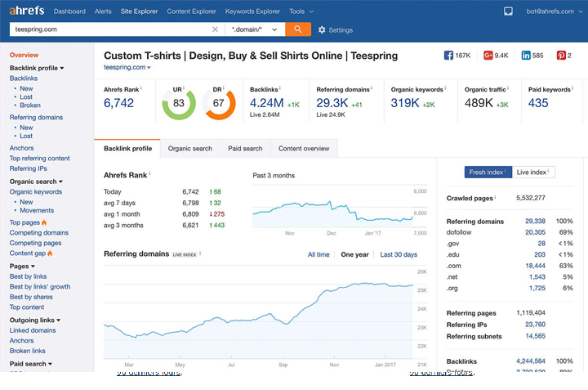Click the 6,742 Ahrefs Rank value
Image resolution: width=588 pixels, height=390 pixels.
point(118,103)
